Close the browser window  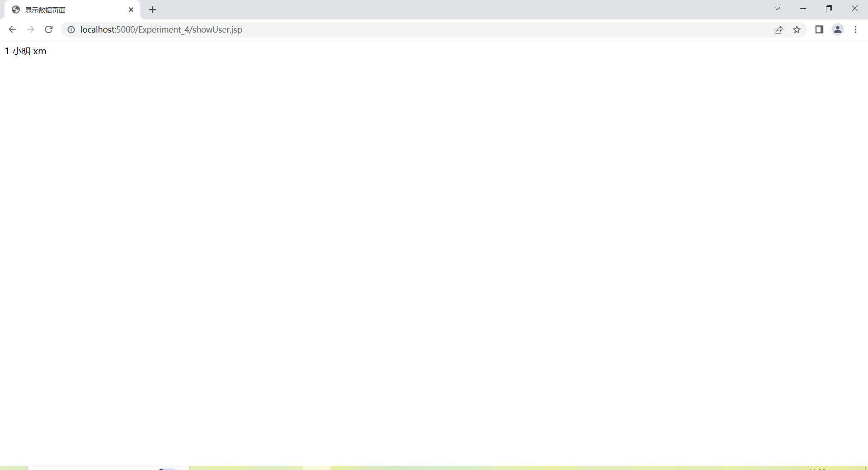[x=855, y=9]
